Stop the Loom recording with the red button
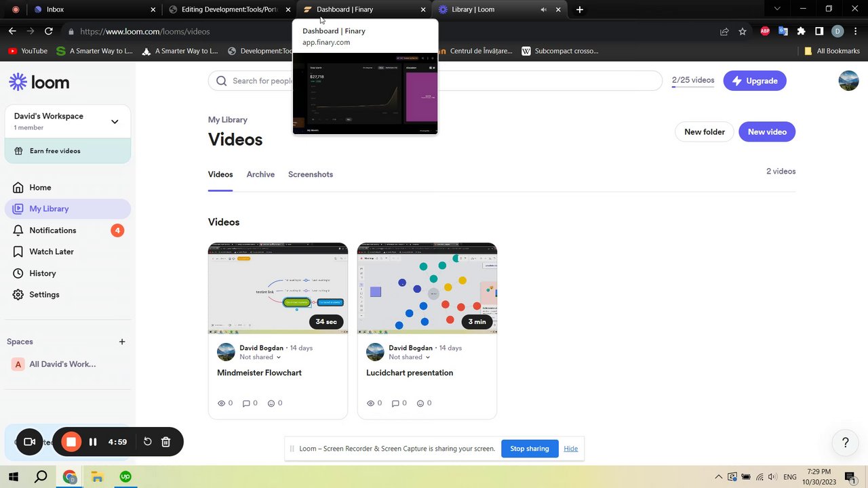This screenshot has height=488, width=868. pyautogui.click(x=71, y=442)
